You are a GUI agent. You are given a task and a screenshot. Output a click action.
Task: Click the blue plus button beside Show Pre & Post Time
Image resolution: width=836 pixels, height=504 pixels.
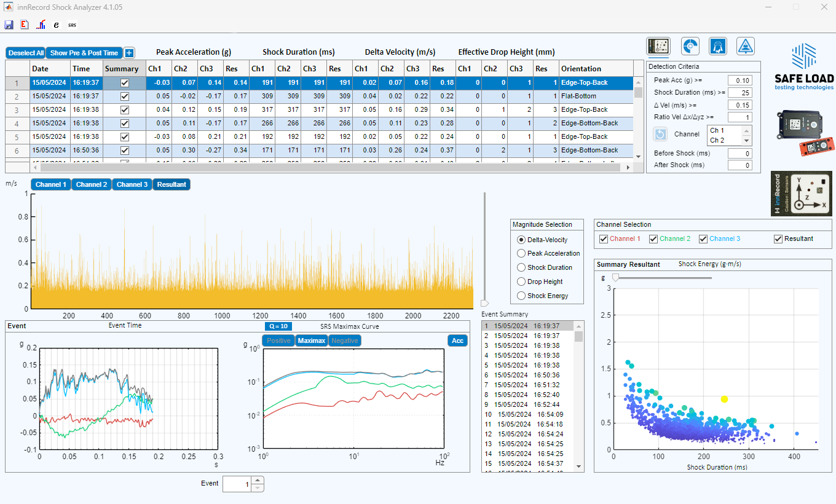[x=129, y=53]
